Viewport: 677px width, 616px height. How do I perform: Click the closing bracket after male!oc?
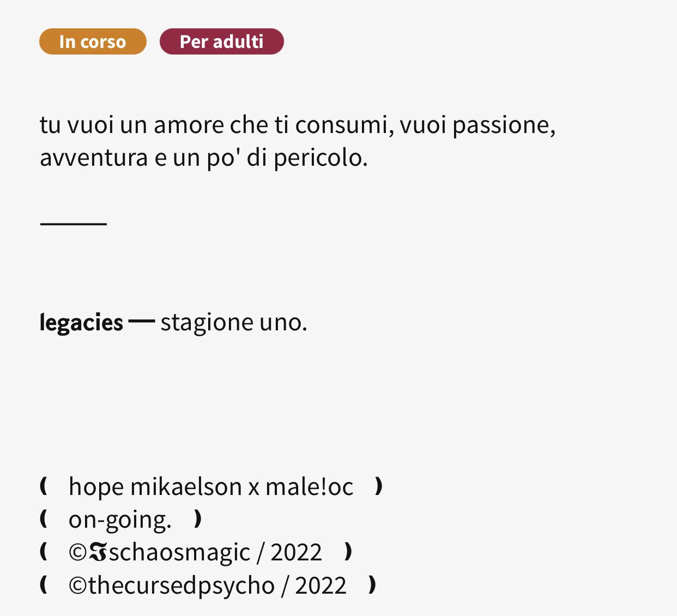coord(379,486)
